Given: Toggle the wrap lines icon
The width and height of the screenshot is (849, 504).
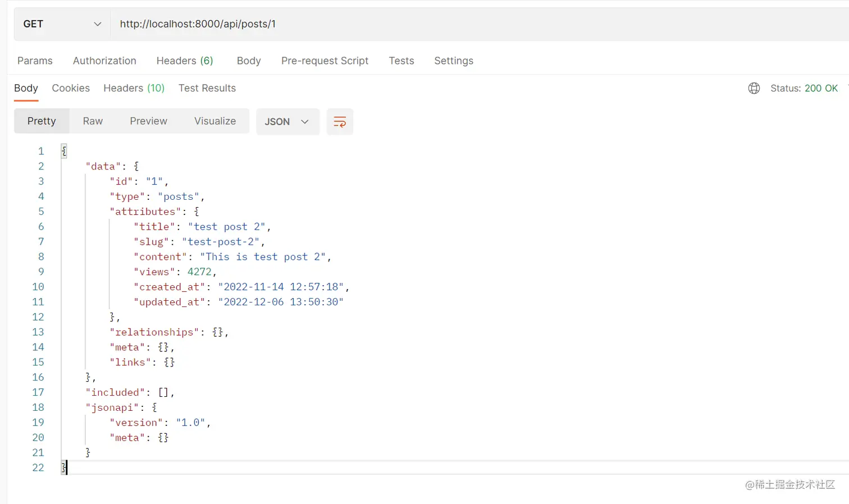Looking at the screenshot, I should (340, 122).
